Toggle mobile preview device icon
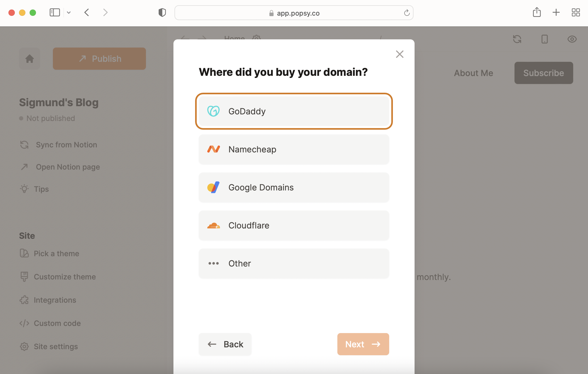588x374 pixels. point(544,39)
